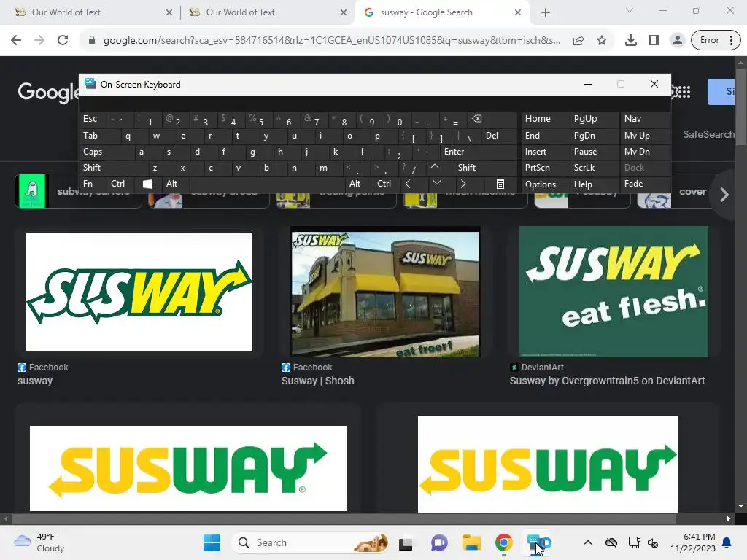
Task: Open the Susway | Shosh result link
Action: click(318, 381)
